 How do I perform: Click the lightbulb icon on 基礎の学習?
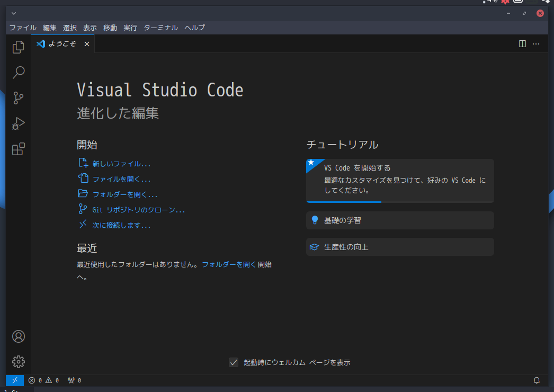pyautogui.click(x=315, y=220)
